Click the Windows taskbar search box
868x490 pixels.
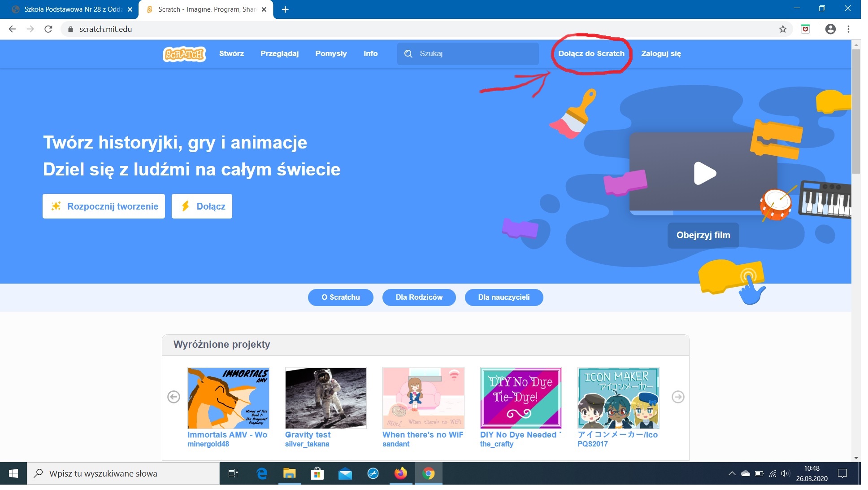123,473
